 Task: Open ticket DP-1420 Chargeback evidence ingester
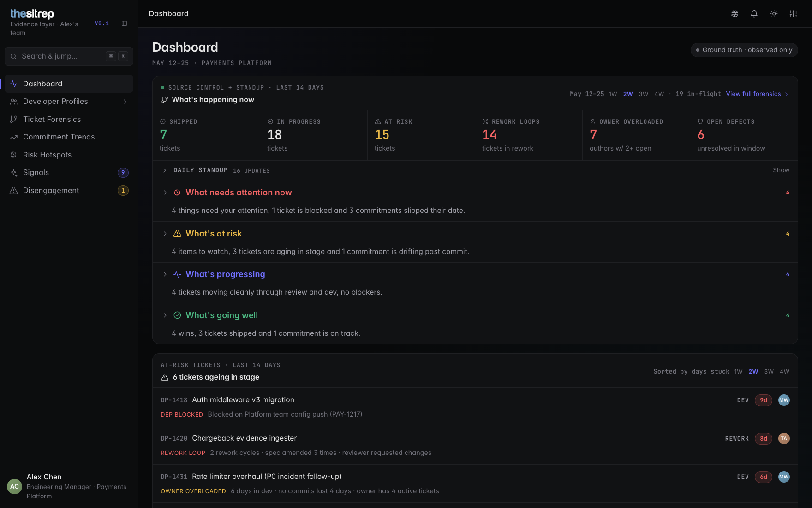coord(475,445)
